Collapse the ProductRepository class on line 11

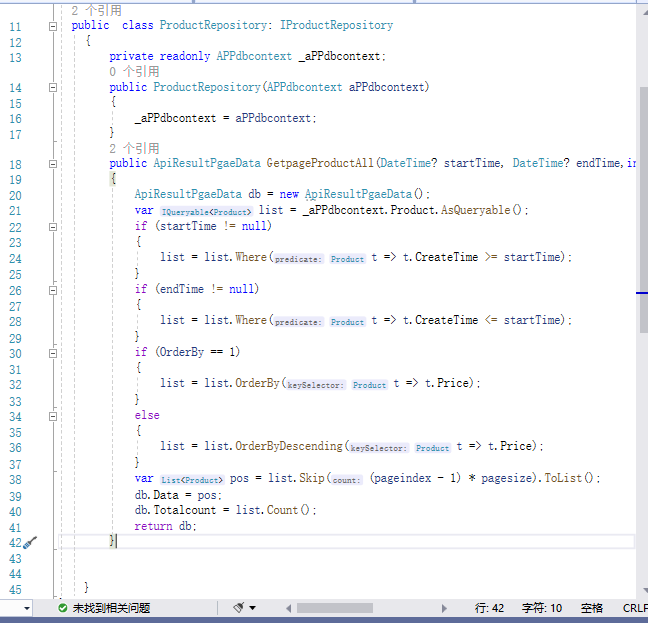[x=53, y=26]
